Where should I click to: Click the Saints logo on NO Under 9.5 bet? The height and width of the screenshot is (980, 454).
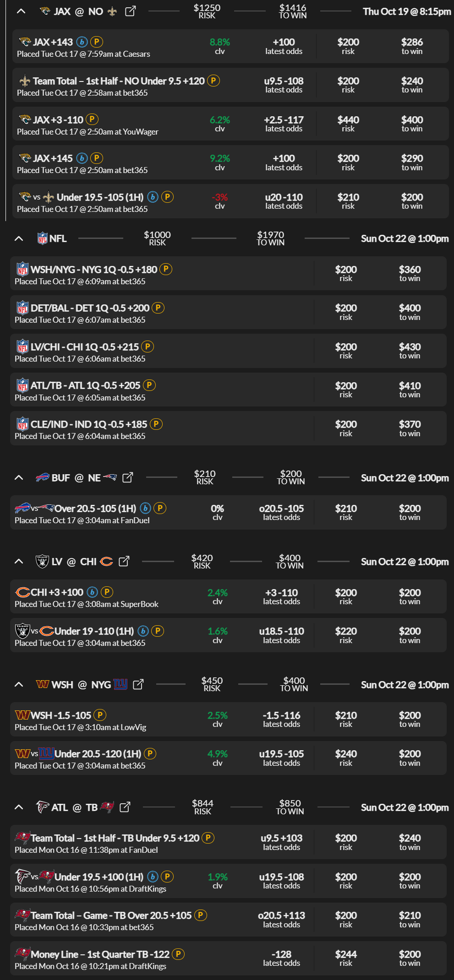tap(25, 81)
